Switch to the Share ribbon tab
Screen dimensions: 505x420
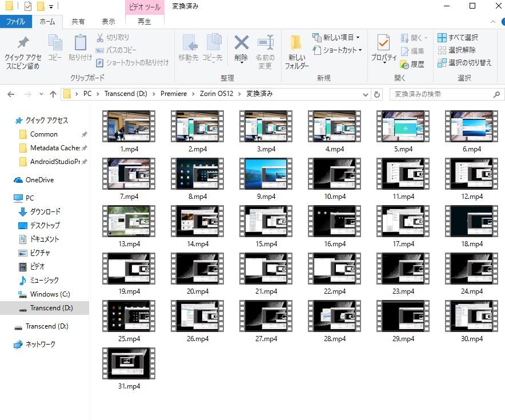coord(78,22)
